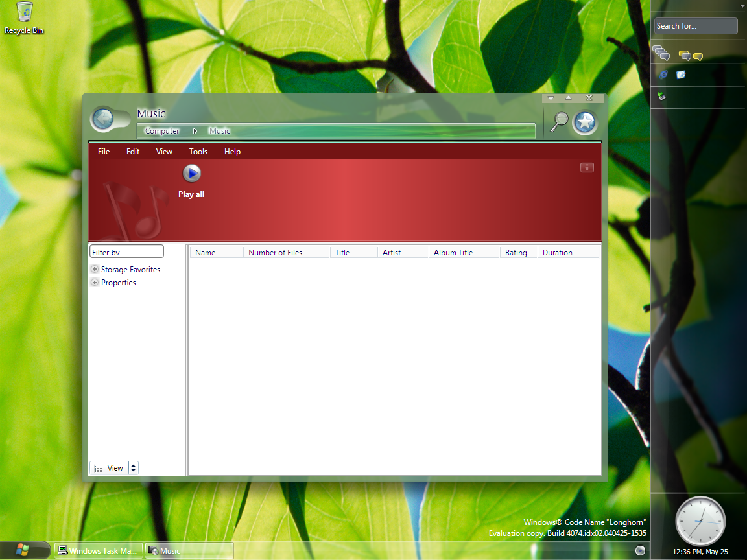Click Music in the address breadcrumb
Viewport: 747px width, 560px height.
220,130
